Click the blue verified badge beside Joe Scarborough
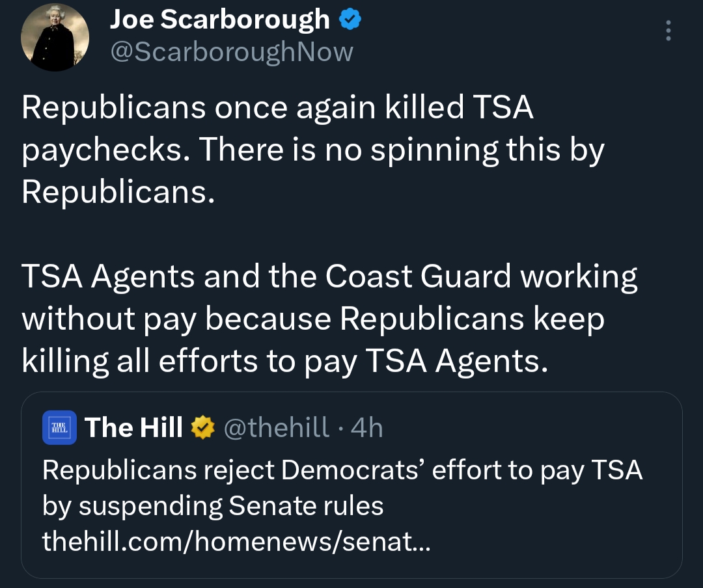 [351, 20]
